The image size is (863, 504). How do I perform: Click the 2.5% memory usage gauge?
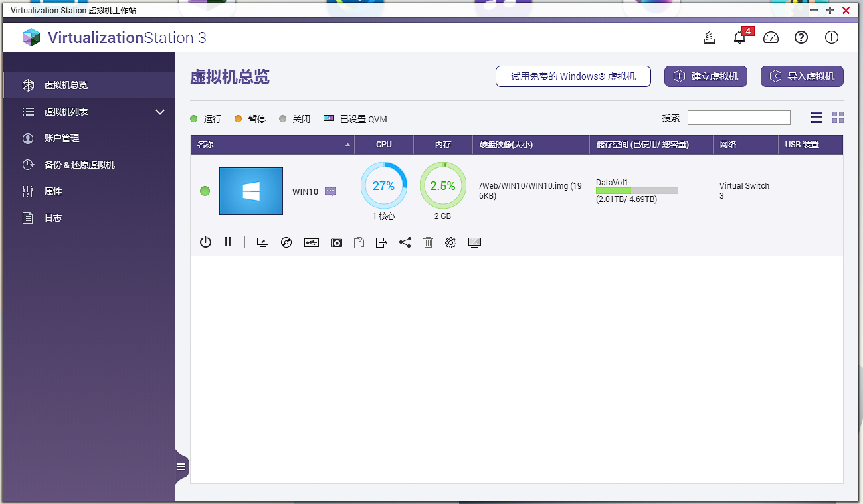[x=443, y=186]
